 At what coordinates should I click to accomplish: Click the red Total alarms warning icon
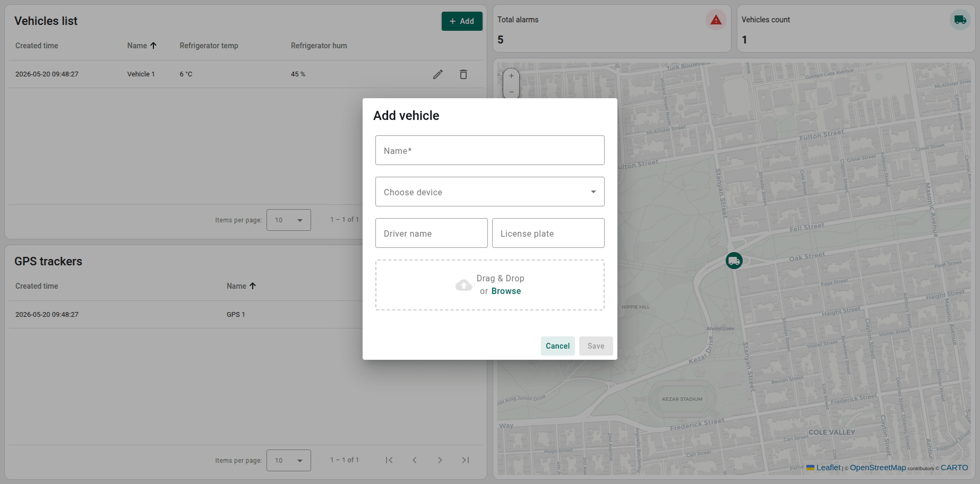[716, 20]
